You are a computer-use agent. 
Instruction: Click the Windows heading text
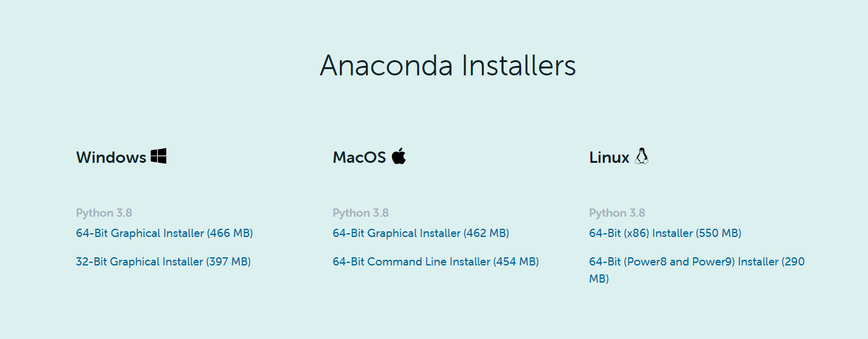[111, 157]
